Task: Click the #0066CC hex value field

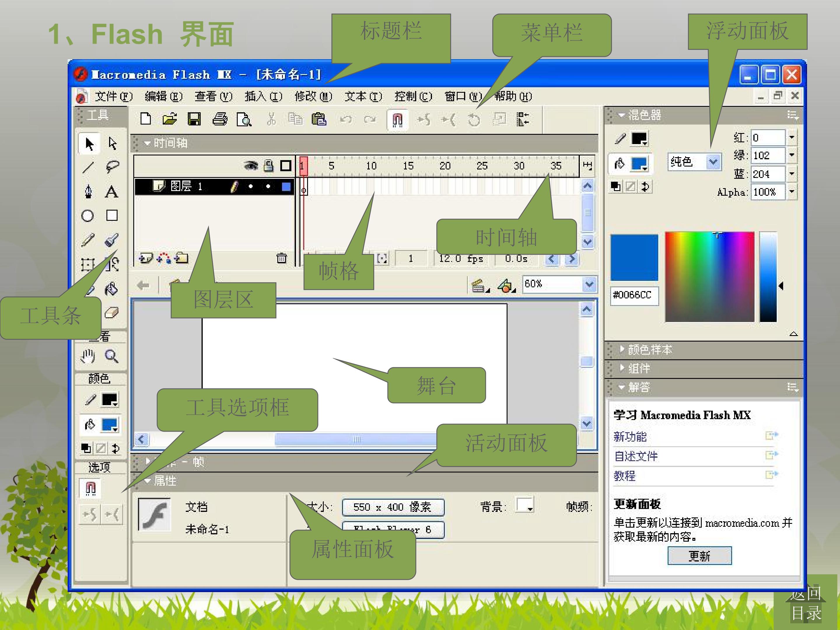Action: (x=634, y=295)
